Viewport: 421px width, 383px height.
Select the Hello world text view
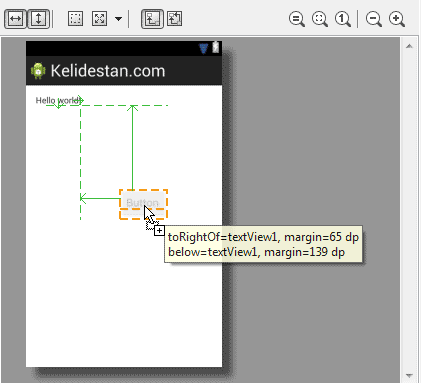58,100
